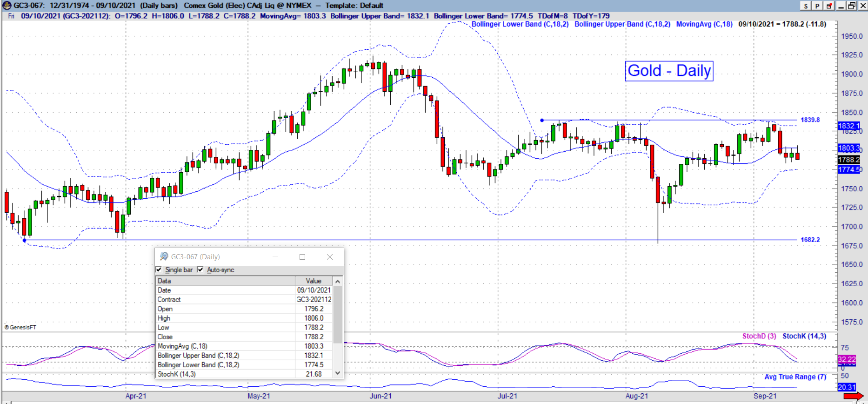The image size is (868, 404).
Task: Select the Date row in data window
Action: click(245, 290)
